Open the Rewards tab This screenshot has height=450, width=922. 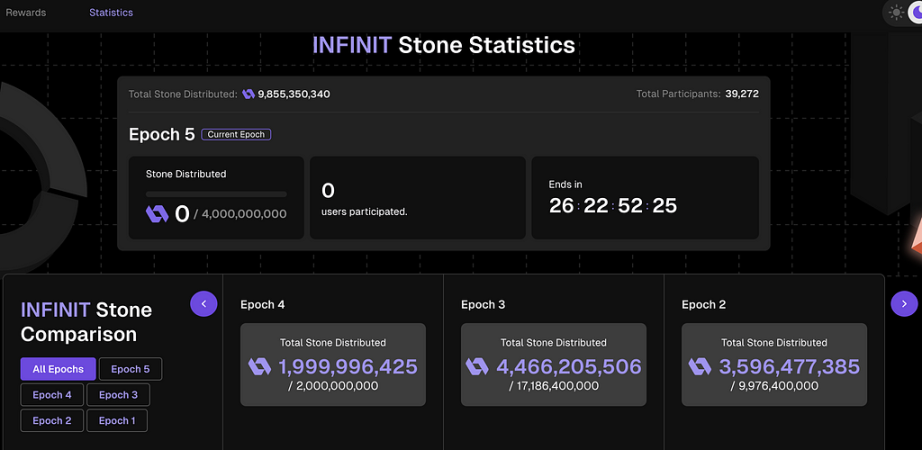pos(26,12)
